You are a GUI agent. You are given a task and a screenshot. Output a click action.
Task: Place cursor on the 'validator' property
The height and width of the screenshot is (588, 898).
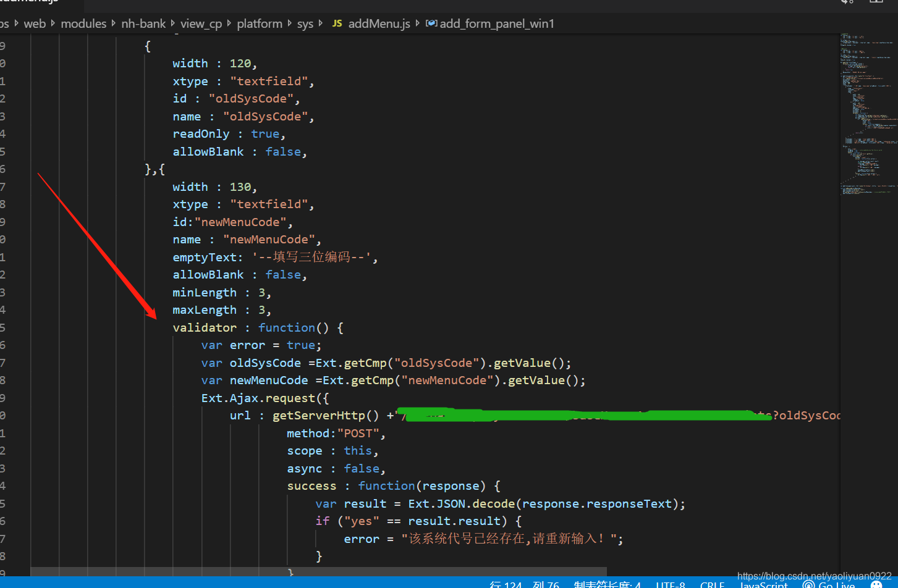[x=205, y=327]
